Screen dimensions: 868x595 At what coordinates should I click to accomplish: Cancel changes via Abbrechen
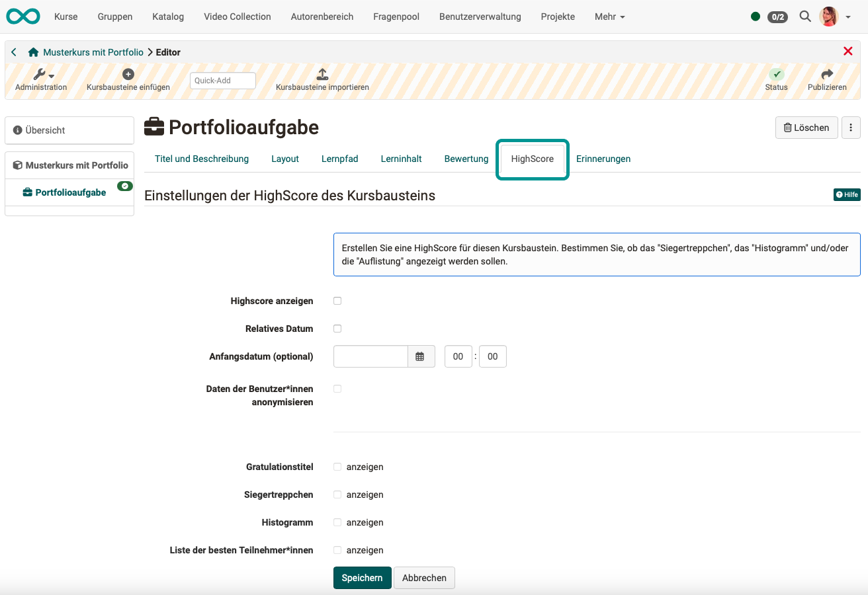click(x=424, y=577)
